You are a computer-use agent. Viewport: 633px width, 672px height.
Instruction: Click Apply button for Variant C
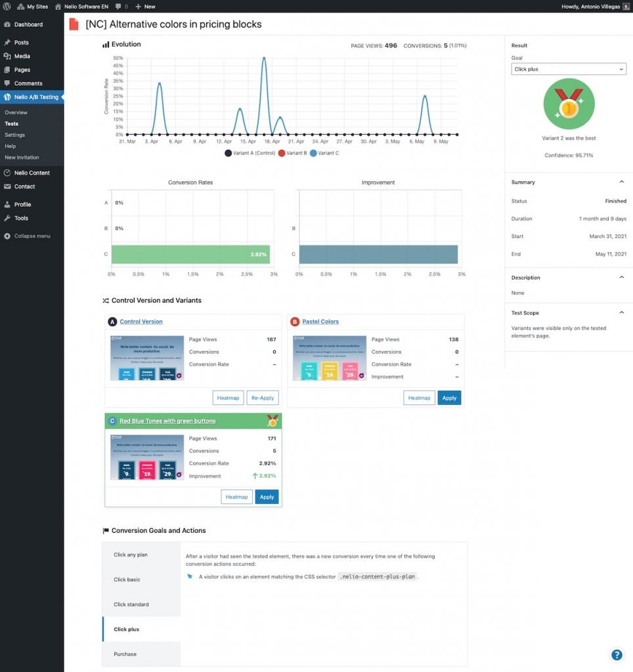click(x=267, y=497)
